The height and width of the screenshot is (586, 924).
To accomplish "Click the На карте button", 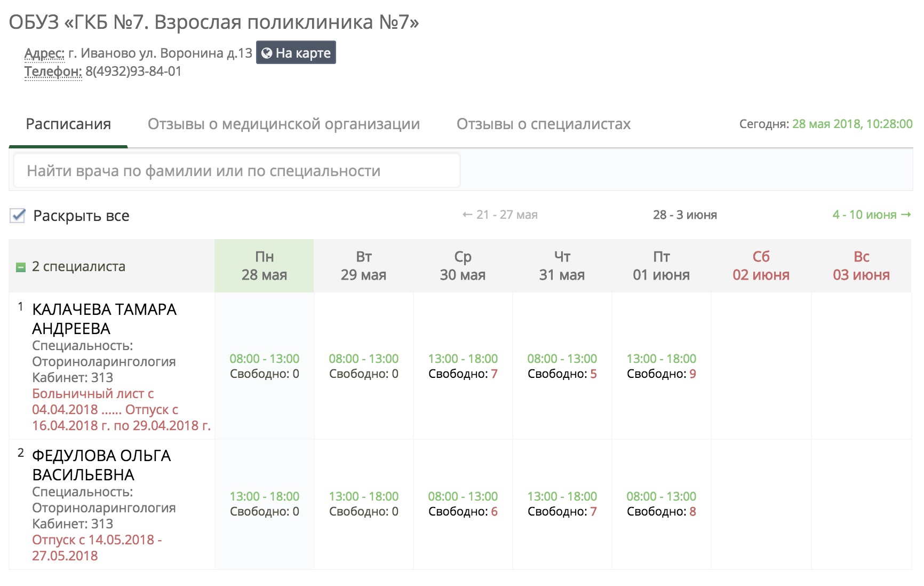I will tap(296, 53).
